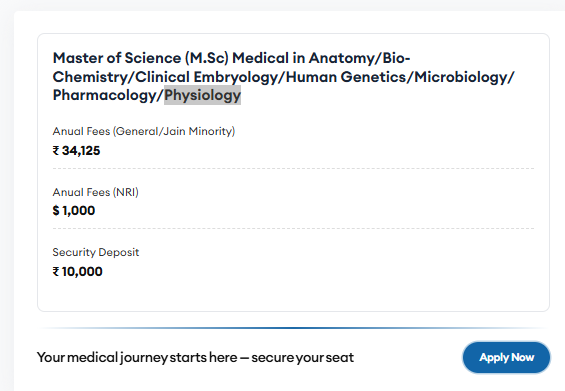The width and height of the screenshot is (565, 391).
Task: Click the Security Deposit label
Action: pyautogui.click(x=96, y=252)
